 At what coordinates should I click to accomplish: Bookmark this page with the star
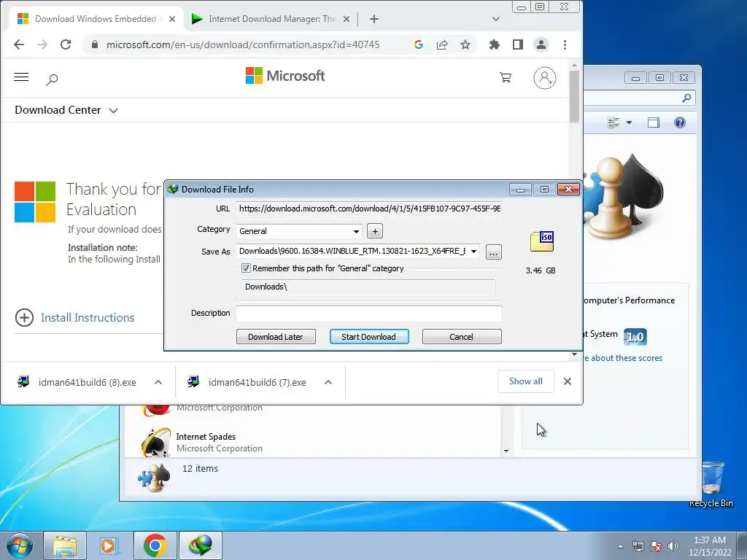pyautogui.click(x=465, y=44)
